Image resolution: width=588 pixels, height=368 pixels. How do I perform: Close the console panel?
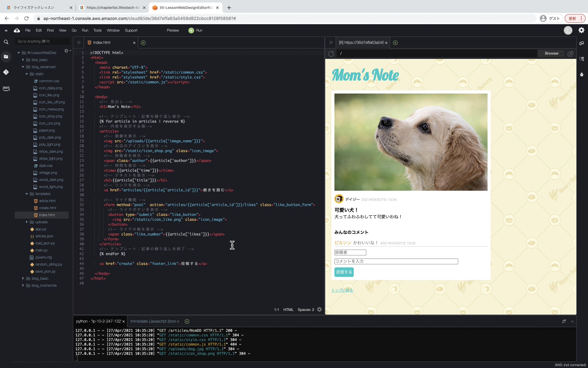[x=572, y=322]
